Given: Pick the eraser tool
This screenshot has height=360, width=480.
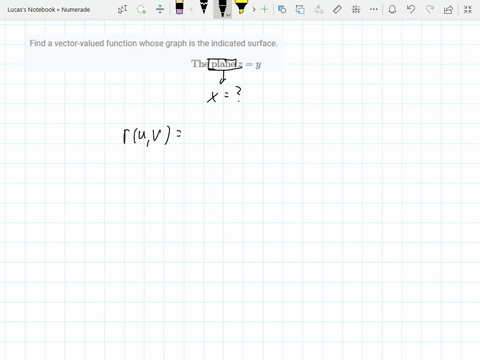Looking at the screenshot, I should (179, 7).
